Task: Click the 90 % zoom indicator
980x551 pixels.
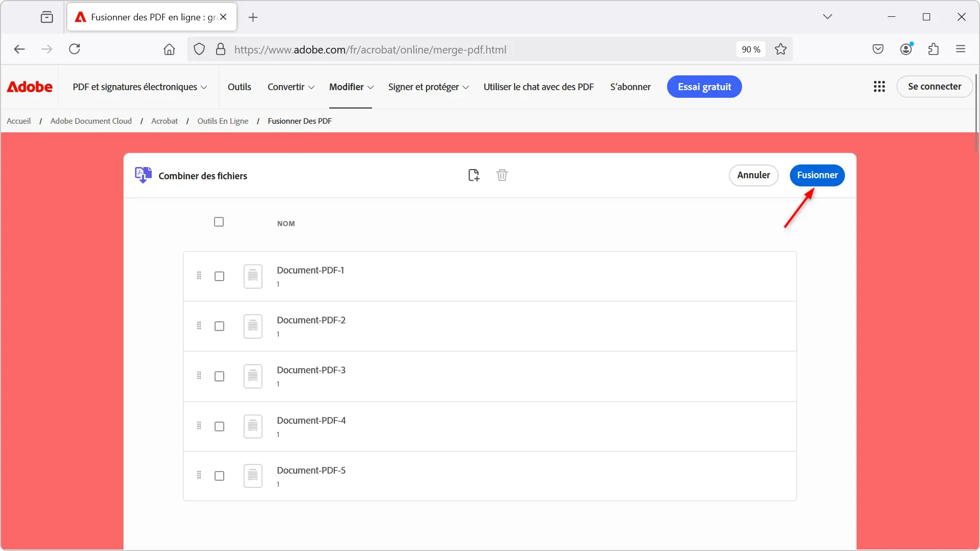Action: pos(751,49)
